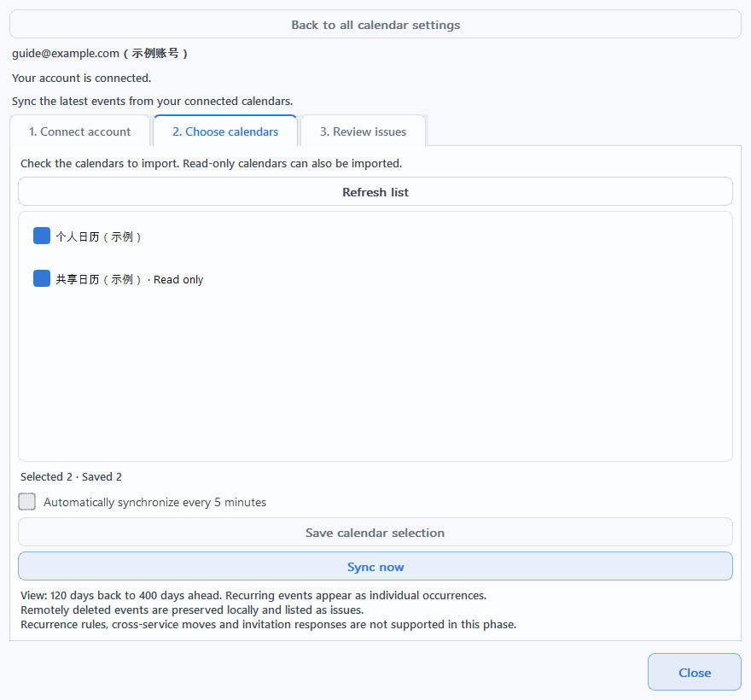Click 'Your account is connected.' message

[x=81, y=78]
